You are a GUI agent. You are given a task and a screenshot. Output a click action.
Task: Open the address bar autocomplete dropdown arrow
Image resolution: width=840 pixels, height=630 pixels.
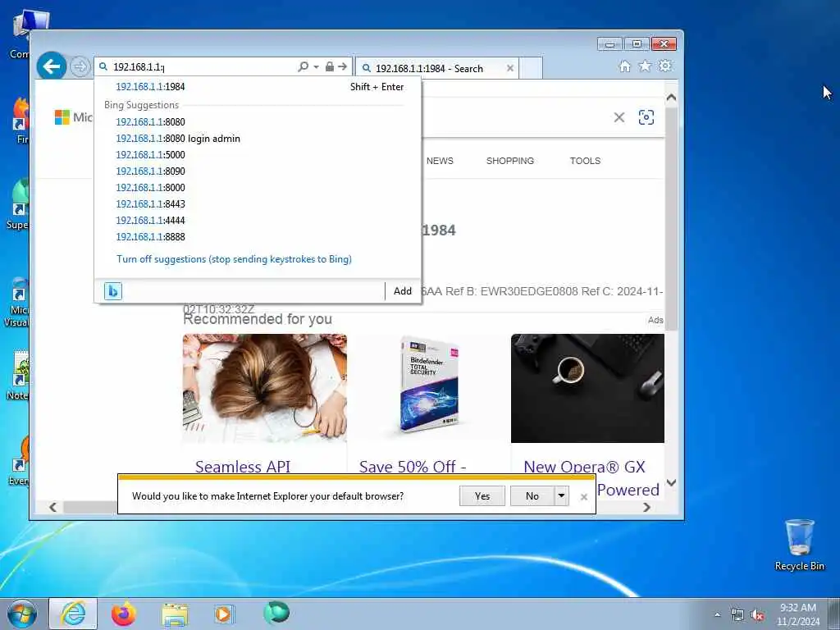(x=316, y=66)
